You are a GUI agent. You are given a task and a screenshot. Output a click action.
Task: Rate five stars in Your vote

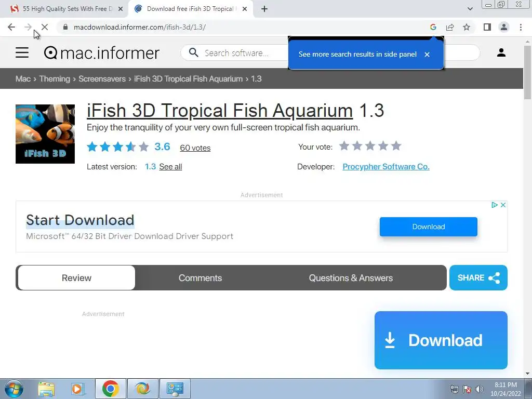[x=396, y=146]
